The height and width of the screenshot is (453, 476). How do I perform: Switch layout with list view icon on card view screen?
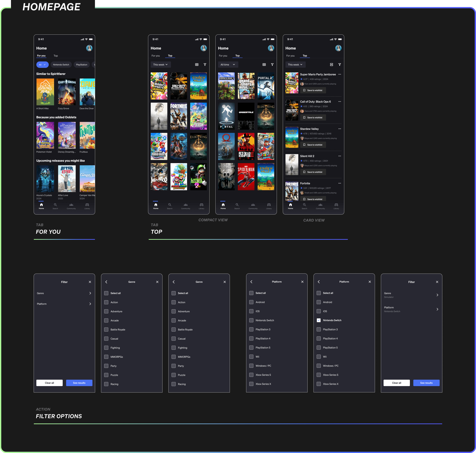click(332, 65)
